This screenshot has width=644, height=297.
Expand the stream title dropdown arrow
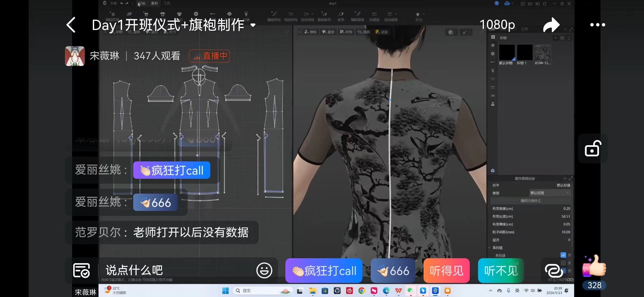tap(253, 25)
